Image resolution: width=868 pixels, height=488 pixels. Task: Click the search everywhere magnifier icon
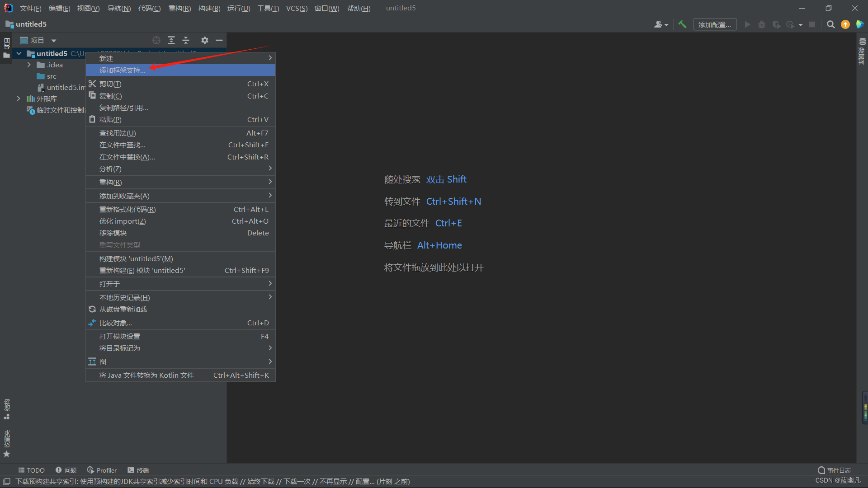pyautogui.click(x=831, y=24)
